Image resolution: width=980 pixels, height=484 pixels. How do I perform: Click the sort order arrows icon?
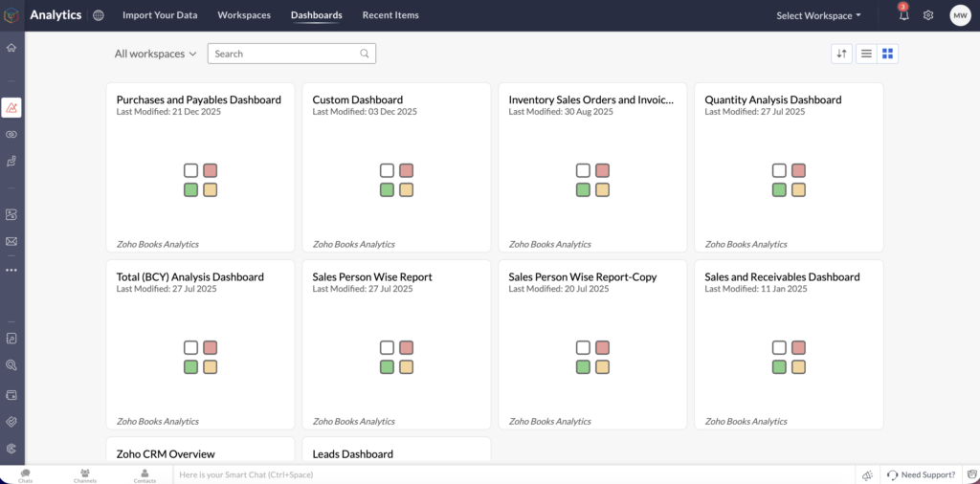point(841,54)
